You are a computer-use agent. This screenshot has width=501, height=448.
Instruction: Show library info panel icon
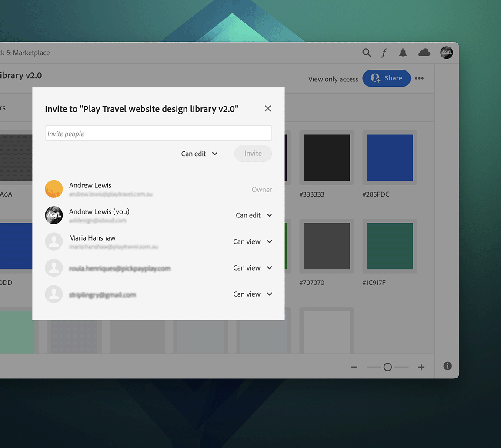[x=448, y=366]
